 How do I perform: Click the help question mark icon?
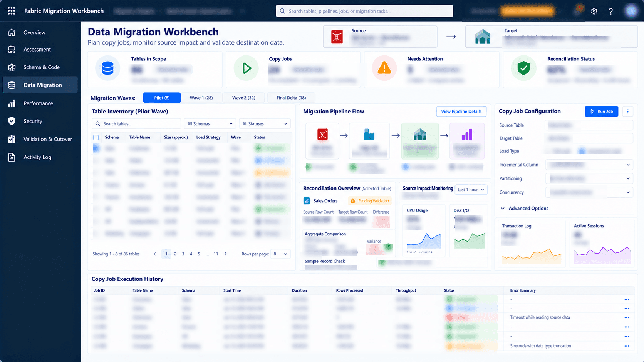tap(610, 11)
